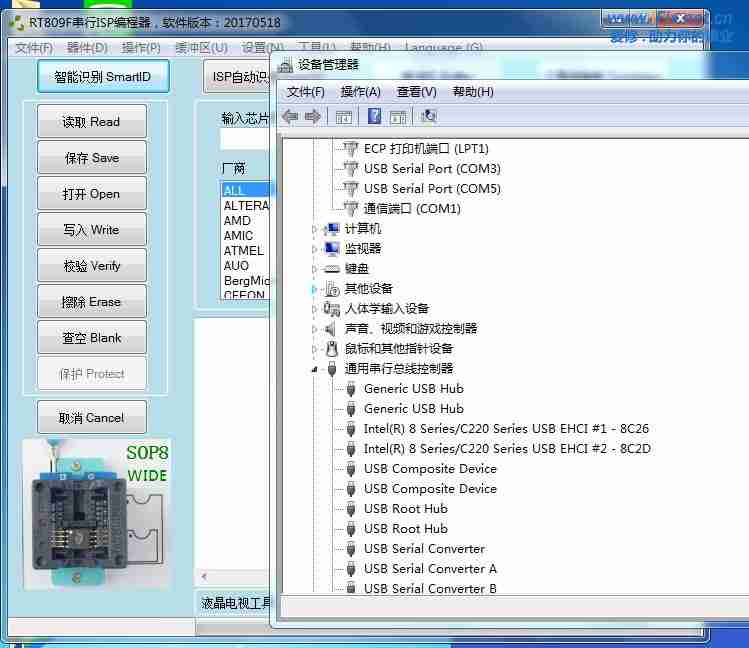This screenshot has width=749, height=648.
Task: Click the 监视器 monitor icon
Action: pyautogui.click(x=332, y=249)
